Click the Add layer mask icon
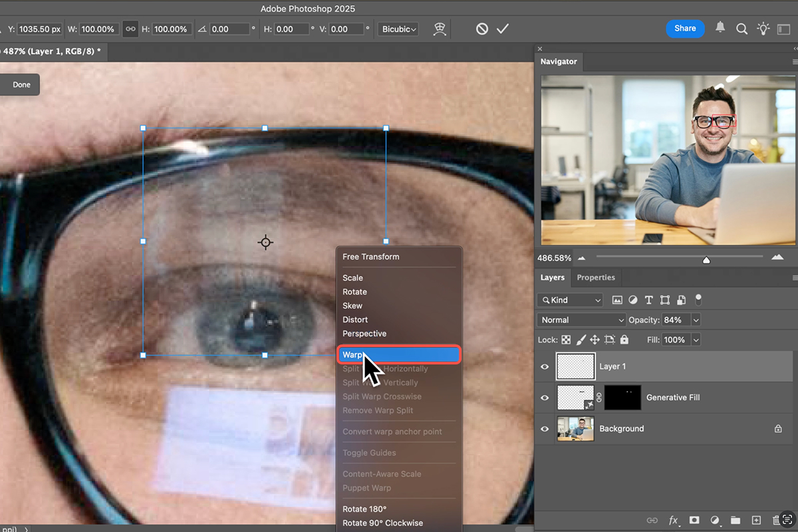Image resolution: width=798 pixels, height=532 pixels. (x=694, y=521)
